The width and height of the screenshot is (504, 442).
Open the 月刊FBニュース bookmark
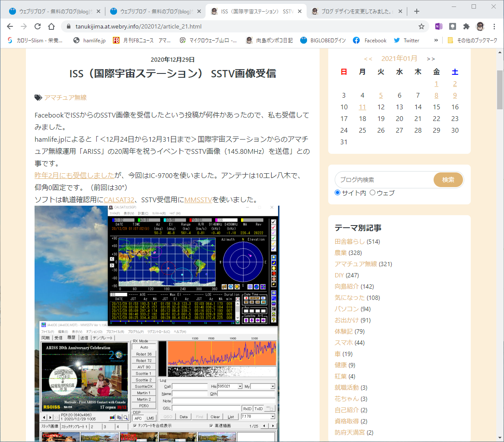(142, 40)
